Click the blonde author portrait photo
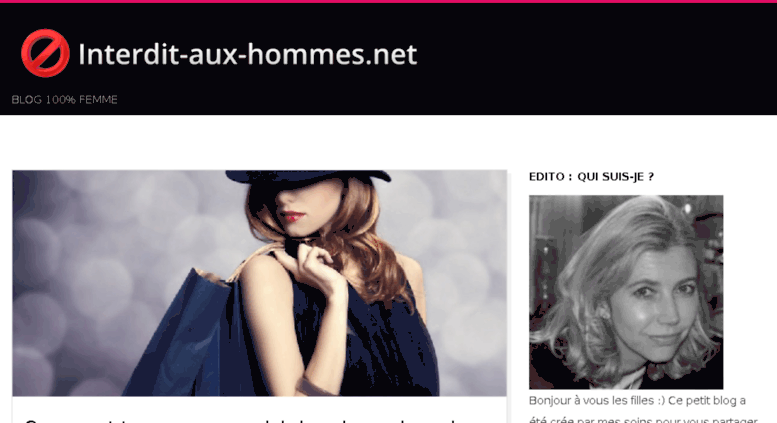Screen dimensions: 777x423 626,292
